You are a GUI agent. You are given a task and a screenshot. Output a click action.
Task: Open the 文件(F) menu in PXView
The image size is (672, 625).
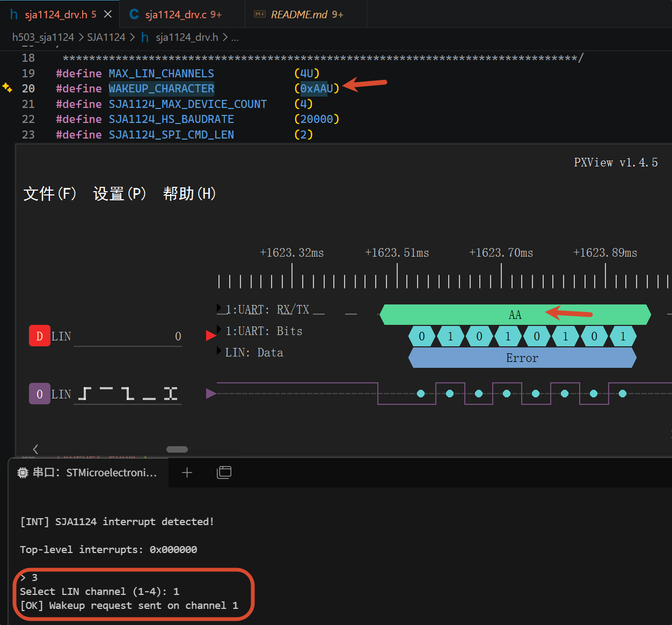(50, 193)
